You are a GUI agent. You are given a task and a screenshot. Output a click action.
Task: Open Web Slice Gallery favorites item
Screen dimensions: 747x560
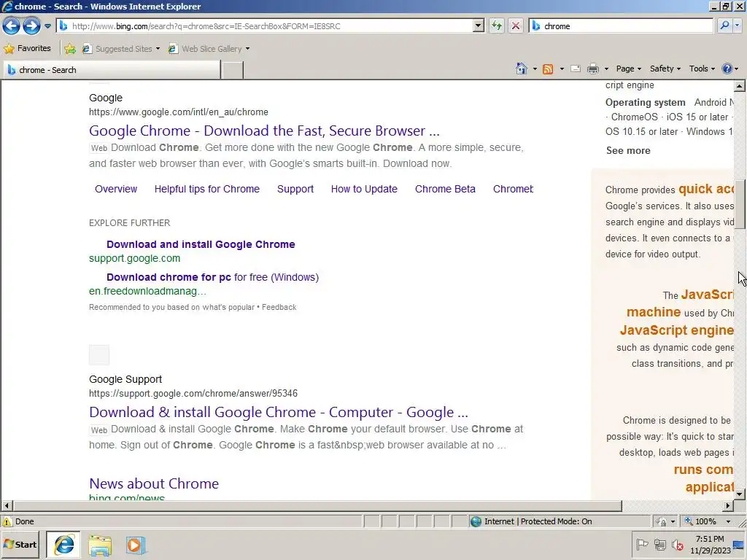[209, 49]
